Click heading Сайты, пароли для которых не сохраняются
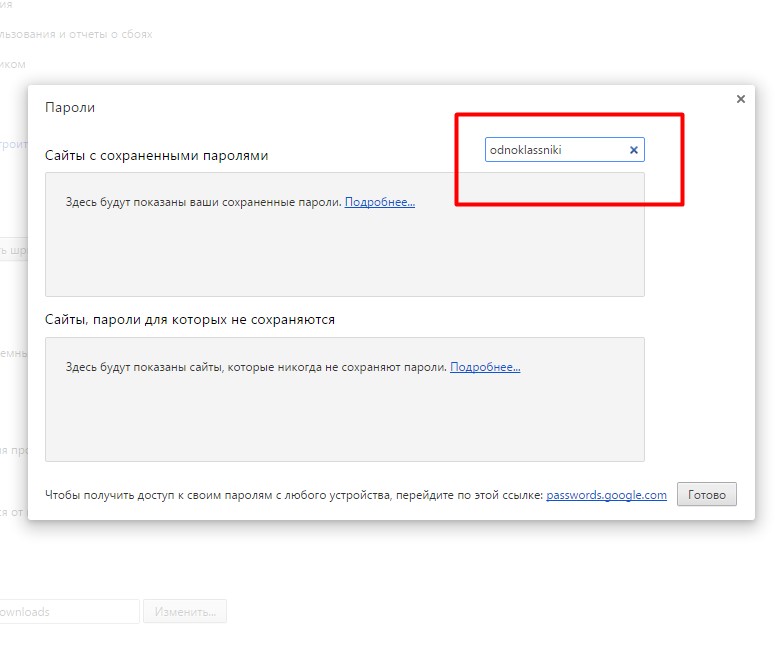This screenshot has height=666, width=776. click(190, 320)
